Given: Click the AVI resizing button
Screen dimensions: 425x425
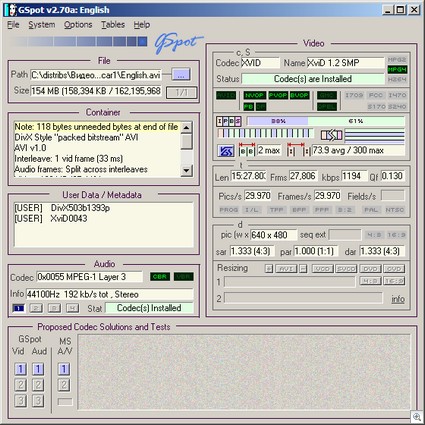Looking at the screenshot, I should [x=286, y=269].
